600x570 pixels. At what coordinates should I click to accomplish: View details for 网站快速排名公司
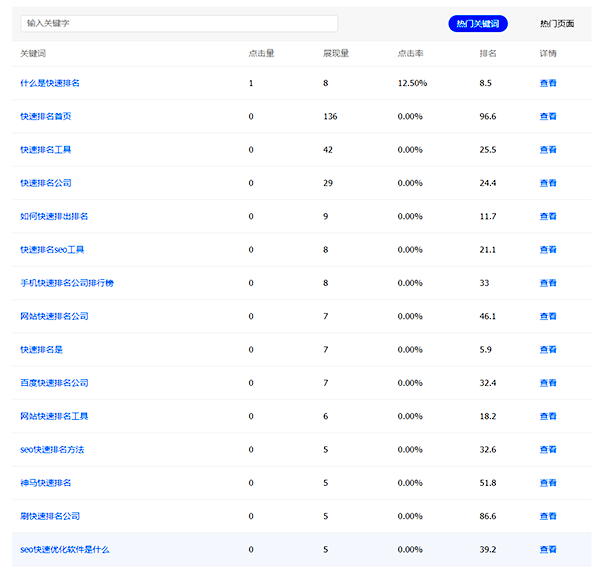[x=548, y=316]
